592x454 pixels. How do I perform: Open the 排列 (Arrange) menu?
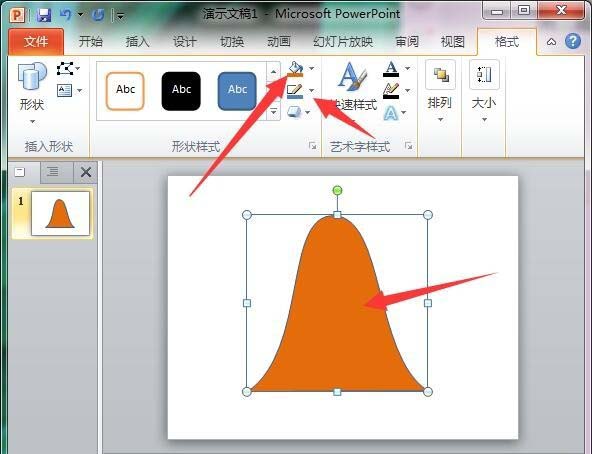440,92
